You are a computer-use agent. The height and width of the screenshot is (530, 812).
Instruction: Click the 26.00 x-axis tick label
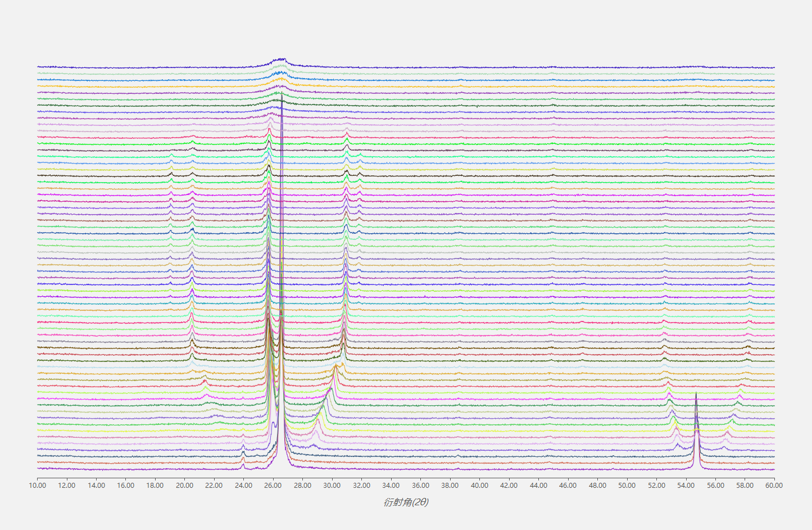coord(273,486)
